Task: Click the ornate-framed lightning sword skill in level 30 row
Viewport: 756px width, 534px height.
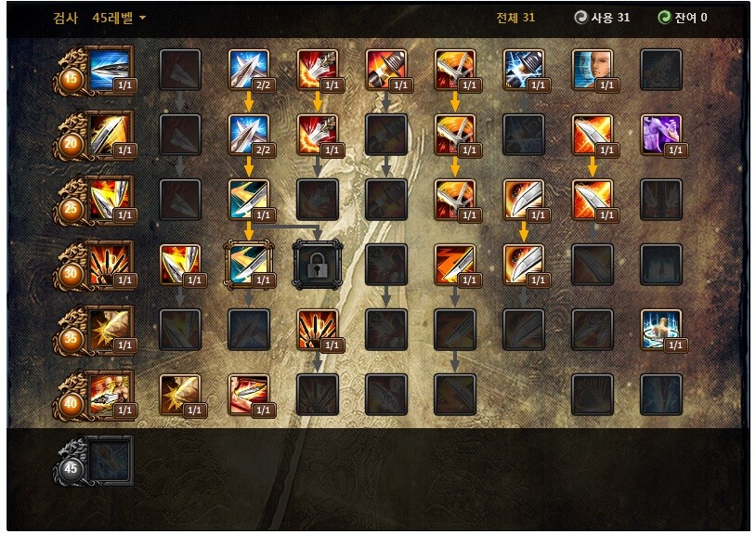Action: [249, 265]
